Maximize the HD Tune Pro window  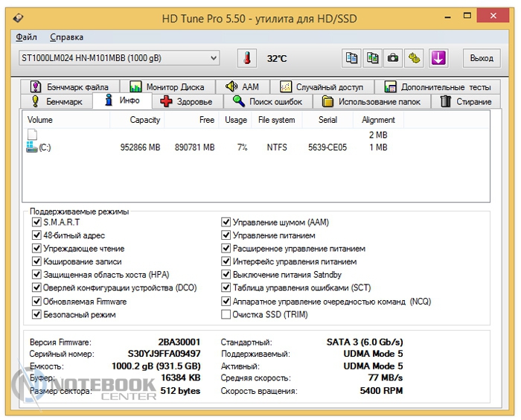467,16
